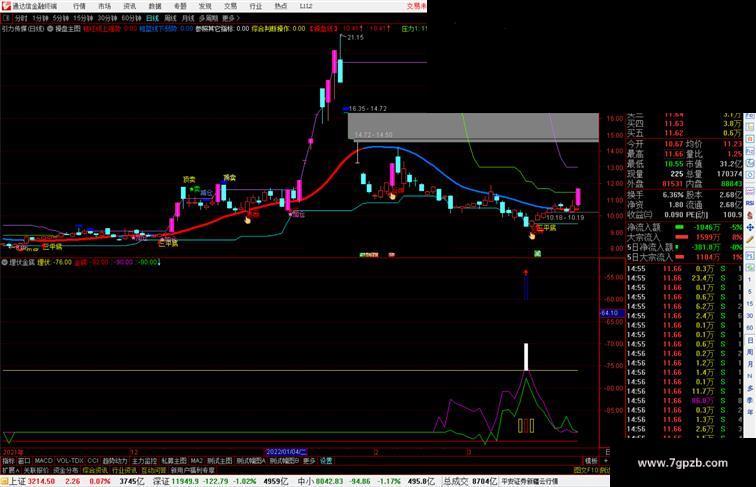Screen dimensions: 756x487
Task: Switch chart to 分时 period
Action: [21, 18]
